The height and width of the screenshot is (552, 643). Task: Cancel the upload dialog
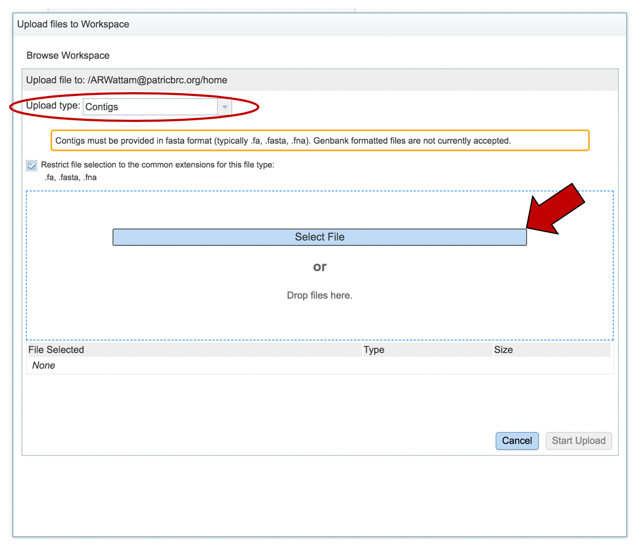pos(516,441)
